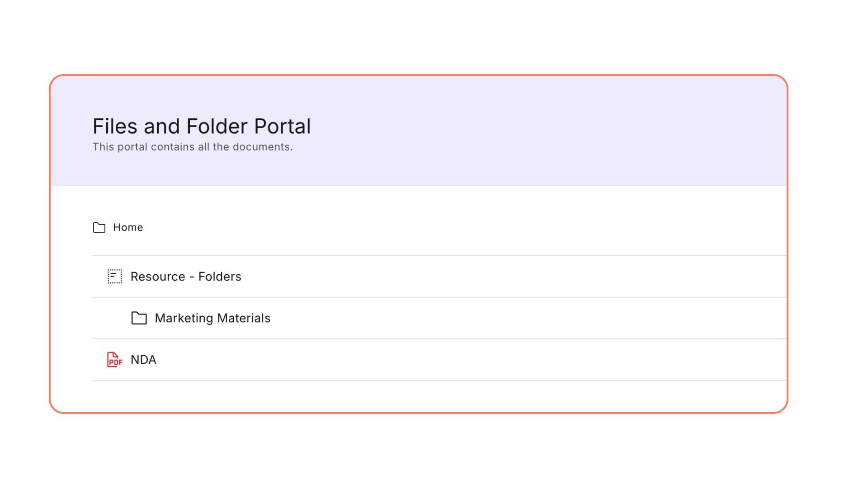Click the red PDF icon beside NDA

click(x=114, y=359)
